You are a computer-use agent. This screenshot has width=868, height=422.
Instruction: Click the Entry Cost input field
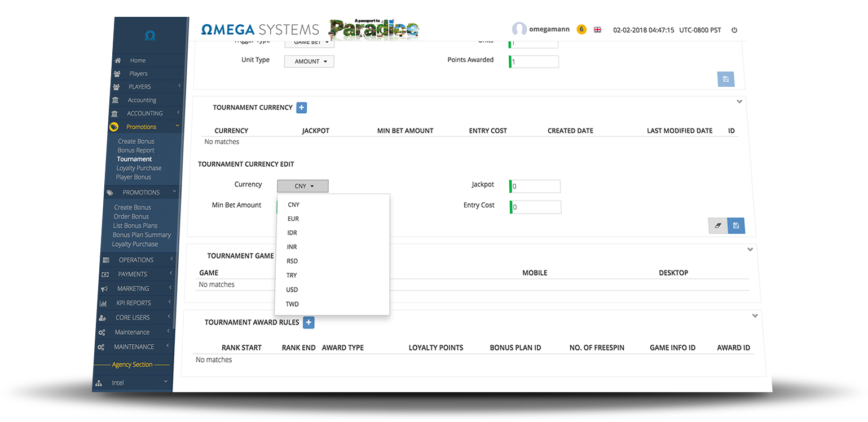[535, 207]
